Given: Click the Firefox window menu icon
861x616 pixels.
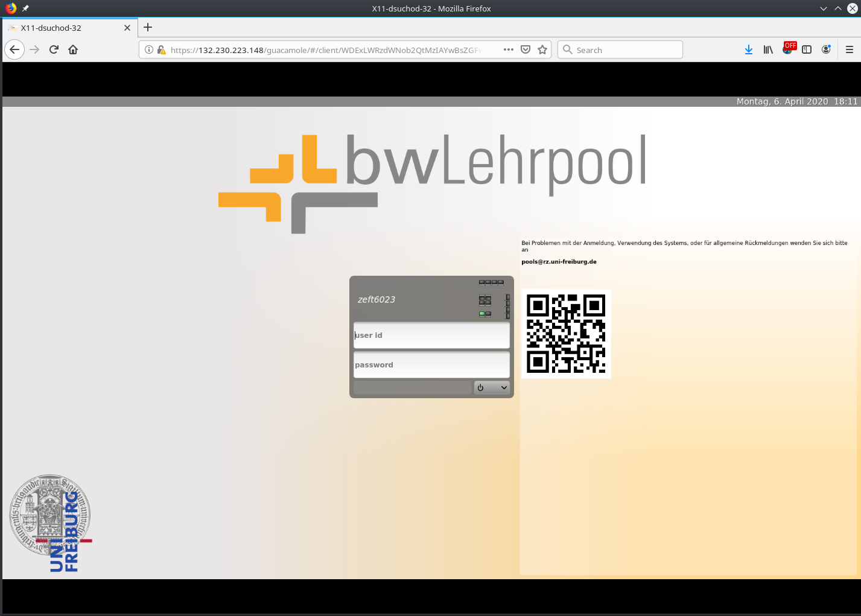Looking at the screenshot, I should coord(11,8).
